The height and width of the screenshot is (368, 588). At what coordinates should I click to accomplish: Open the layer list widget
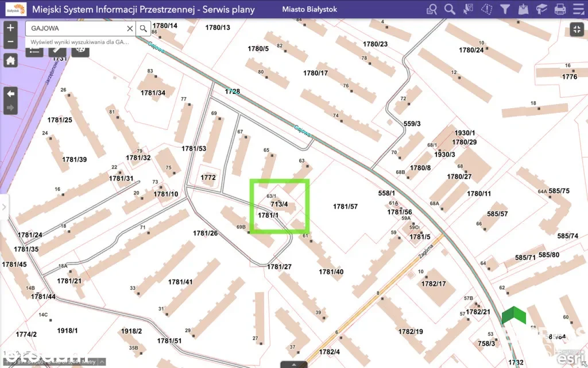pyautogui.click(x=34, y=50)
